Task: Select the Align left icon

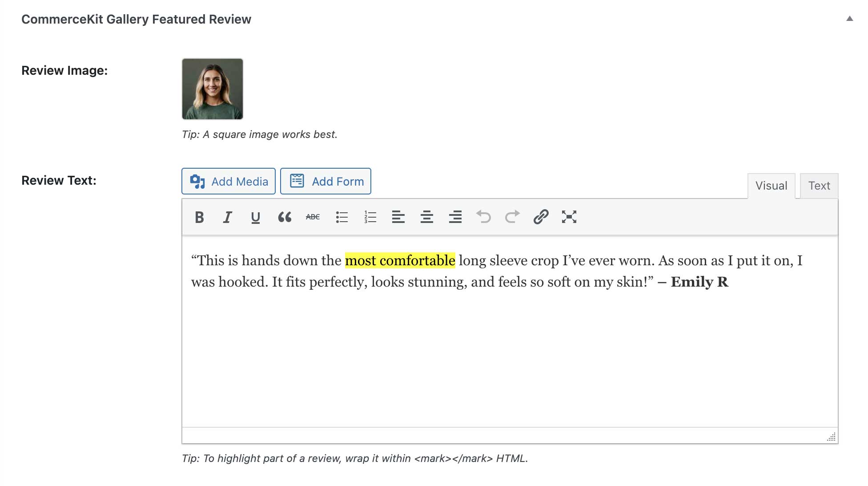Action: point(398,216)
